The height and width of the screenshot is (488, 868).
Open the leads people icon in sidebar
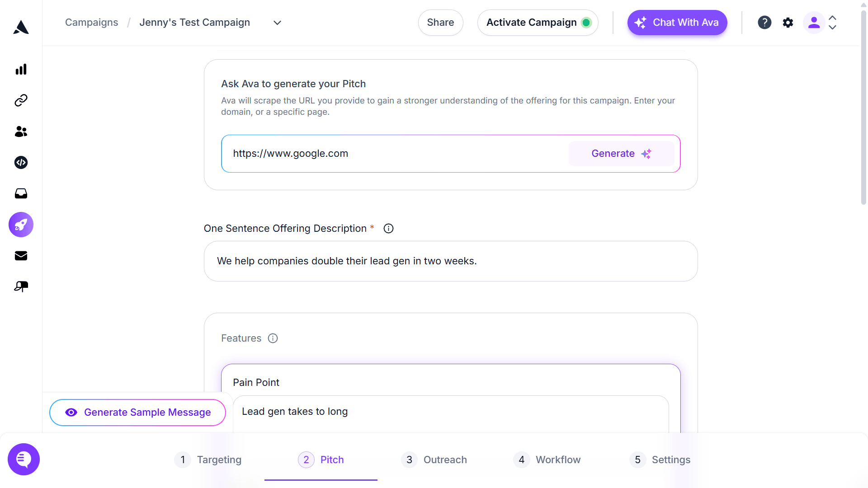pos(21,131)
